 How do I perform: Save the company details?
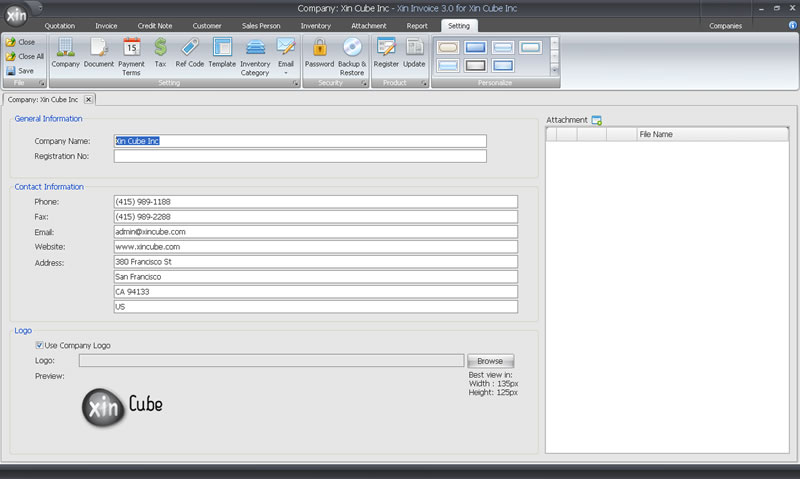[20, 71]
